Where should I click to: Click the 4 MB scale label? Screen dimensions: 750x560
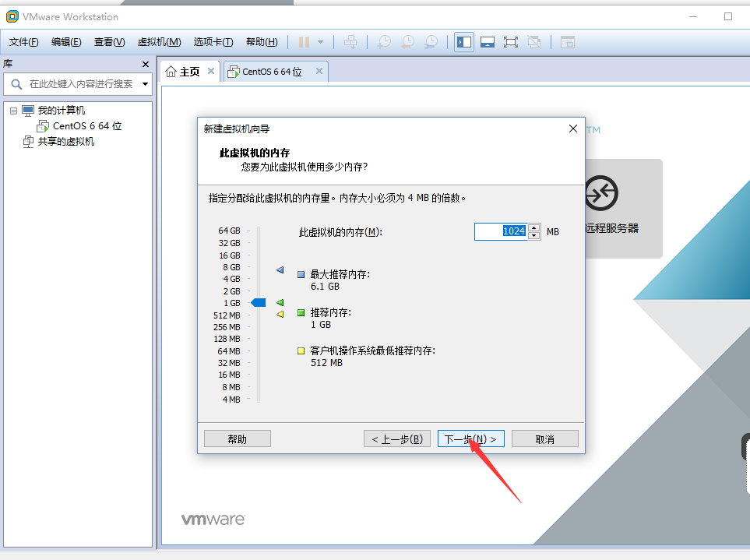(231, 400)
